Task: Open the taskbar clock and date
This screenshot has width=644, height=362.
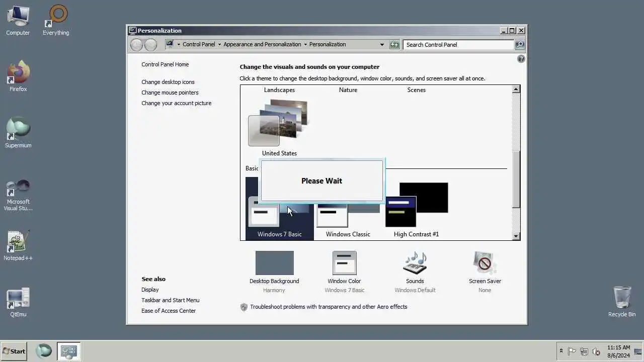Action: [618, 351]
